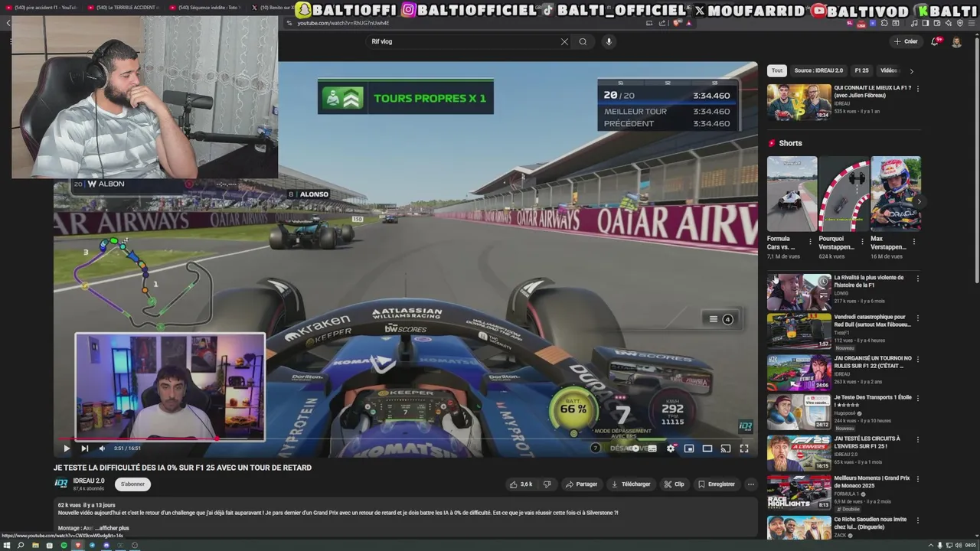
Task: Open 'Ce Riche Saoudien nous invite' video
Action: point(799,527)
